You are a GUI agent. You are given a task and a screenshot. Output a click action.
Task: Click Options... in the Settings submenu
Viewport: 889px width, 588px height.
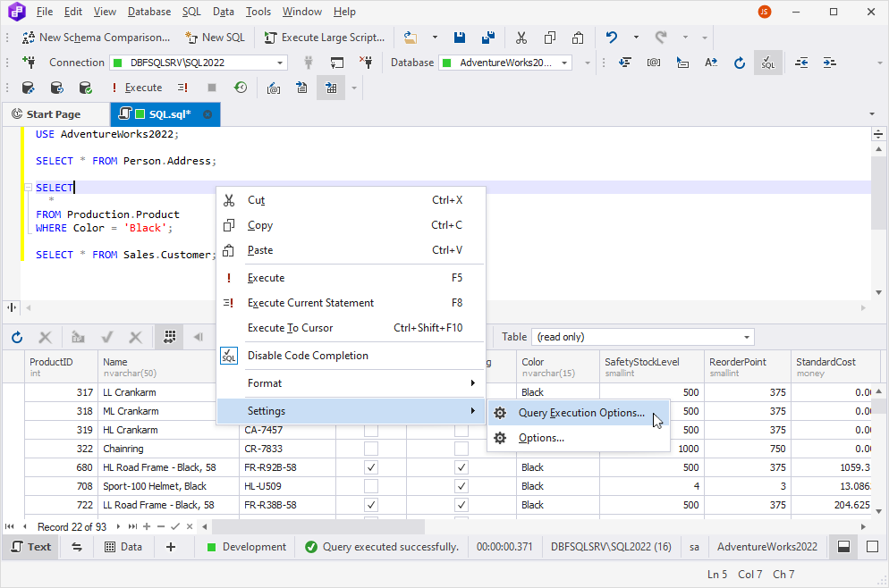pos(579,438)
